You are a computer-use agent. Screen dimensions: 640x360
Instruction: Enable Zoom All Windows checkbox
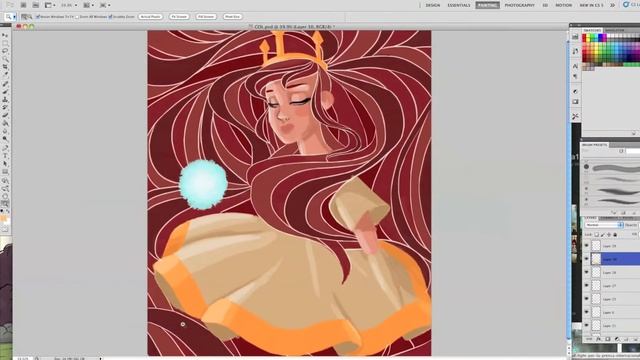click(77, 17)
